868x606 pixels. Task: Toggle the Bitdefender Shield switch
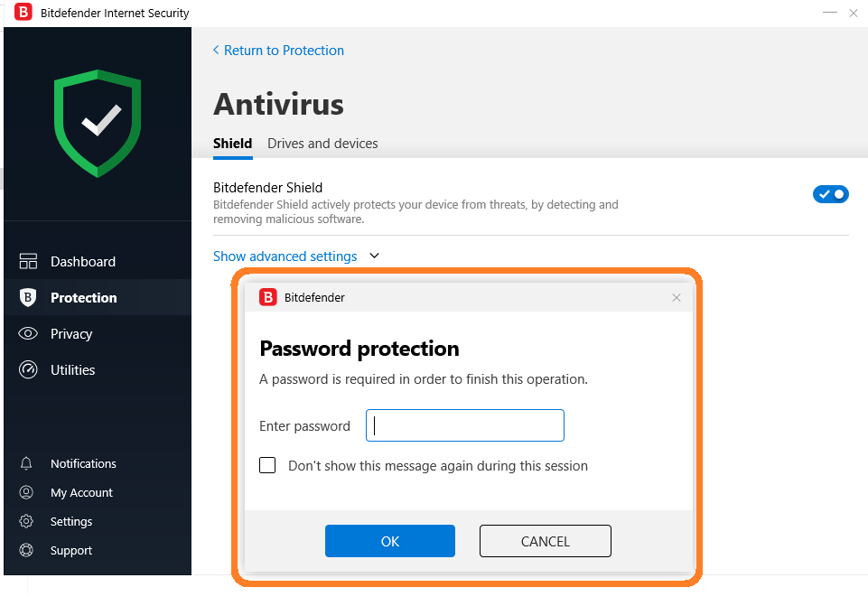click(x=830, y=194)
